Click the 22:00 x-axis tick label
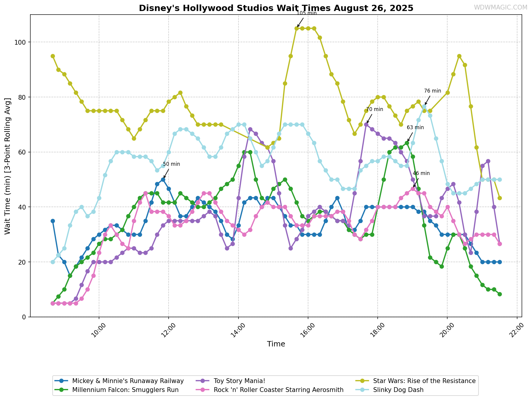The image size is (532, 400). (x=517, y=330)
